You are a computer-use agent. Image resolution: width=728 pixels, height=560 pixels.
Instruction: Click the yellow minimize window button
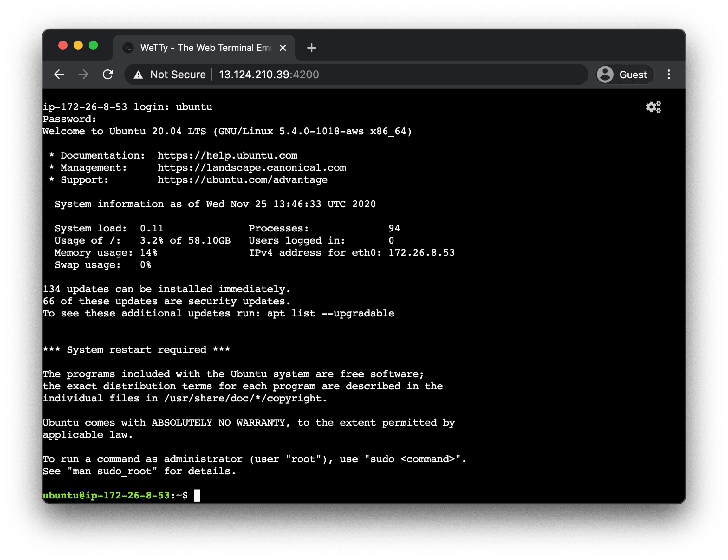pos(78,45)
